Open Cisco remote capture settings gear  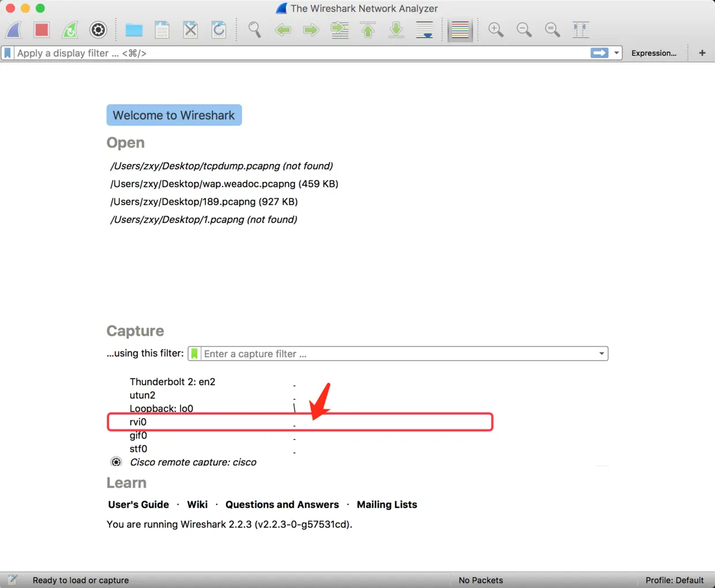116,462
